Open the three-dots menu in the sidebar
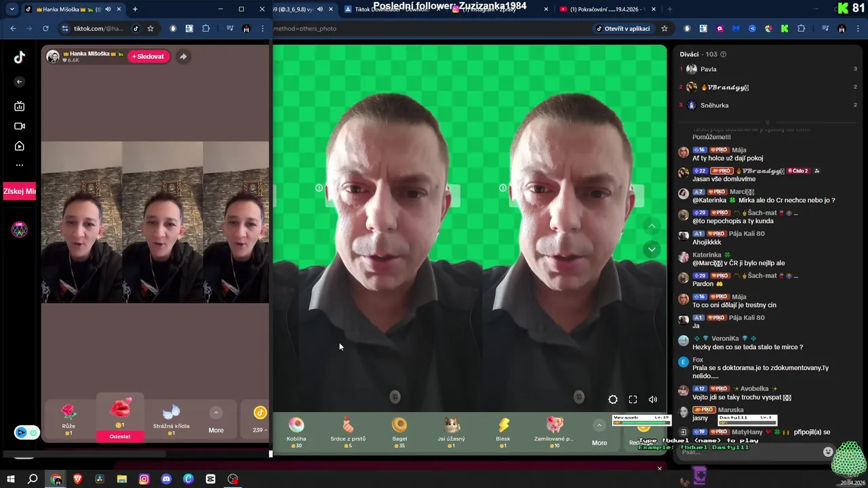The width and height of the screenshot is (868, 488). 20,165
